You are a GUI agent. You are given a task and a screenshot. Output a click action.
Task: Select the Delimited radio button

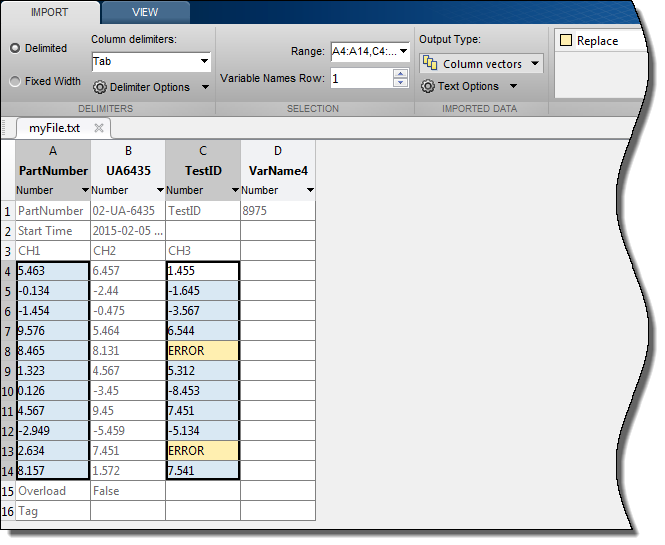(x=15, y=48)
